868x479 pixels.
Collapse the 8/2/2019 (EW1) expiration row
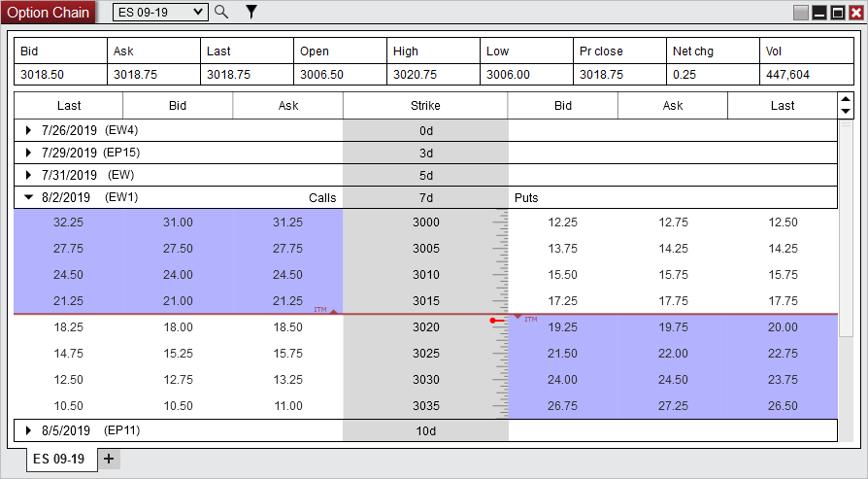pos(29,197)
